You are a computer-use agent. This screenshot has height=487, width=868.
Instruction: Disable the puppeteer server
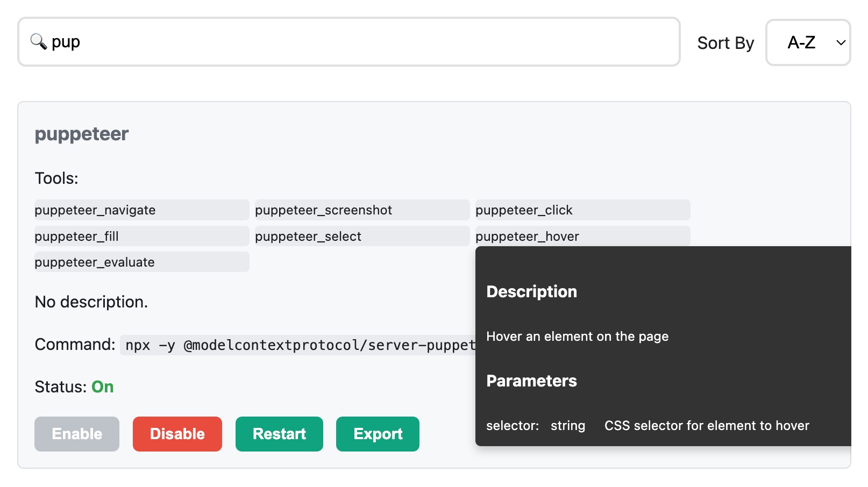[x=177, y=434]
